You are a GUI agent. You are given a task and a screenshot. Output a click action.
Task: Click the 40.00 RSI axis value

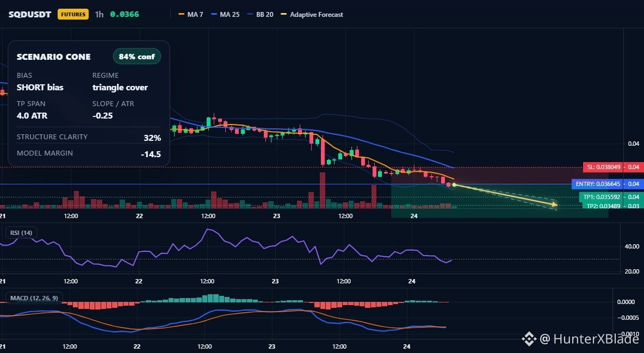tap(631, 246)
